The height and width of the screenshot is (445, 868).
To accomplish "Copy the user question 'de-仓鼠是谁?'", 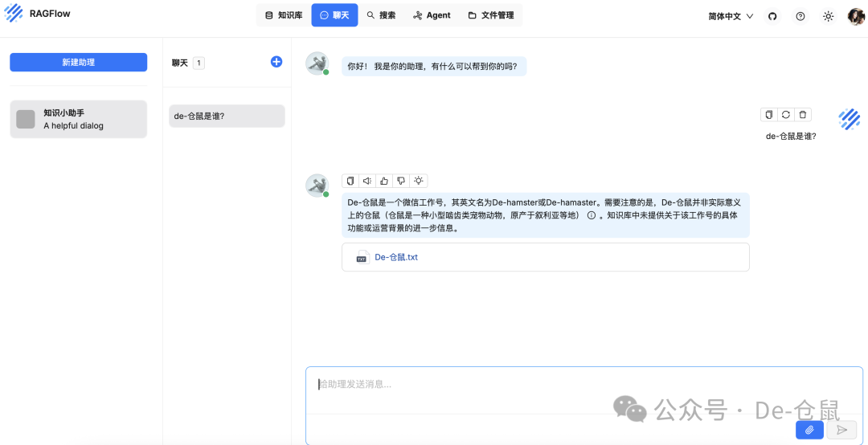I will [769, 115].
